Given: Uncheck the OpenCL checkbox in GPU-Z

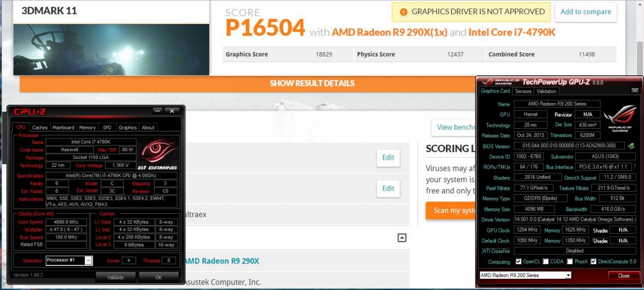Looking at the screenshot, I should [x=518, y=262].
